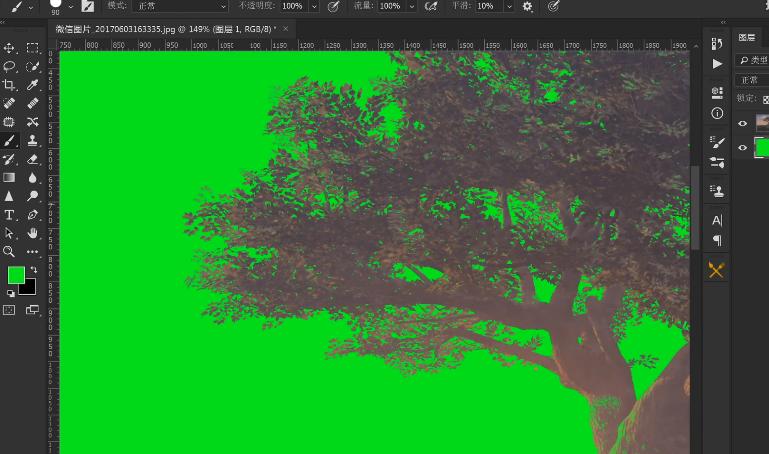The height and width of the screenshot is (454, 769).
Task: Open the flow slider dropdown arrow
Action: coord(412,6)
